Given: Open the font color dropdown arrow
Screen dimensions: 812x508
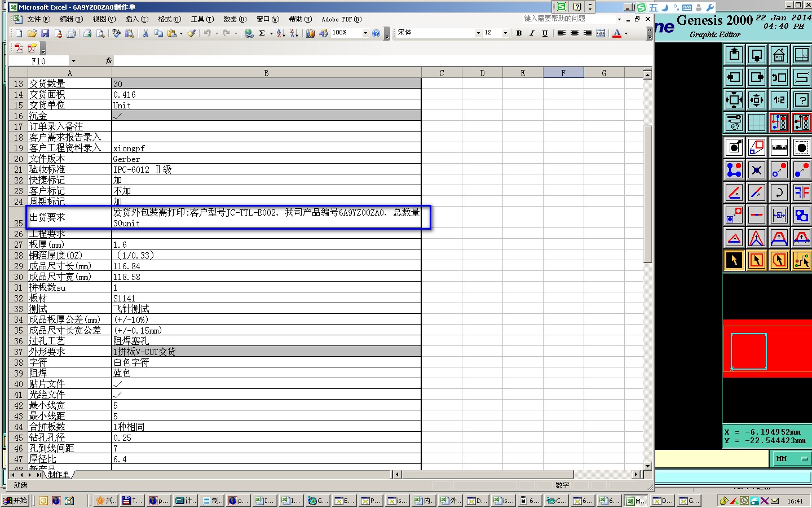Looking at the screenshot, I should point(626,33).
